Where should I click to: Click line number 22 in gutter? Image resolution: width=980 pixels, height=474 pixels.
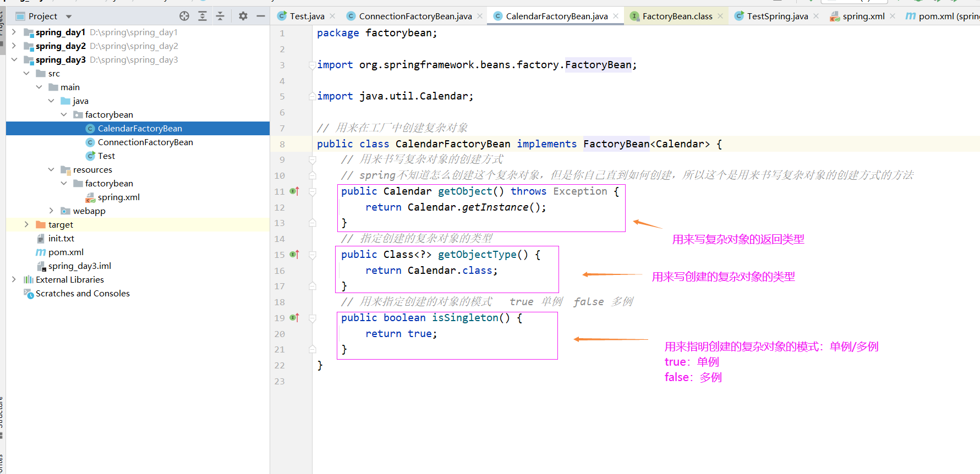point(280,365)
